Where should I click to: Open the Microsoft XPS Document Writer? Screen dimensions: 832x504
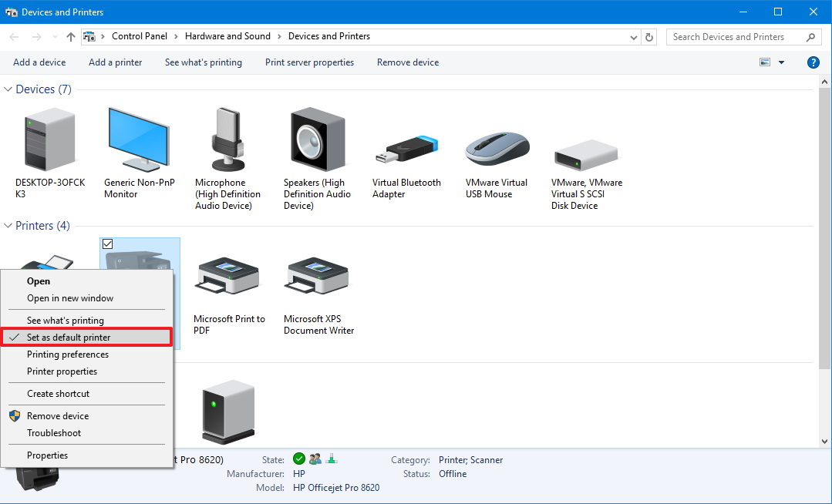317,277
